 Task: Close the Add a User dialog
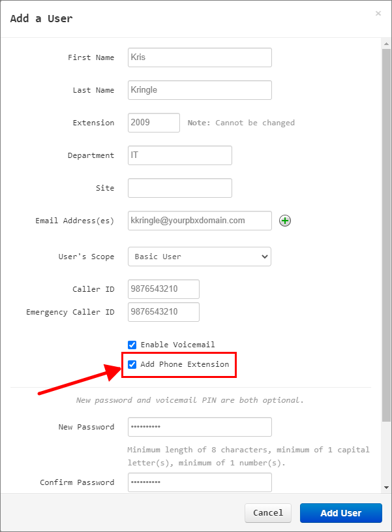click(378, 13)
